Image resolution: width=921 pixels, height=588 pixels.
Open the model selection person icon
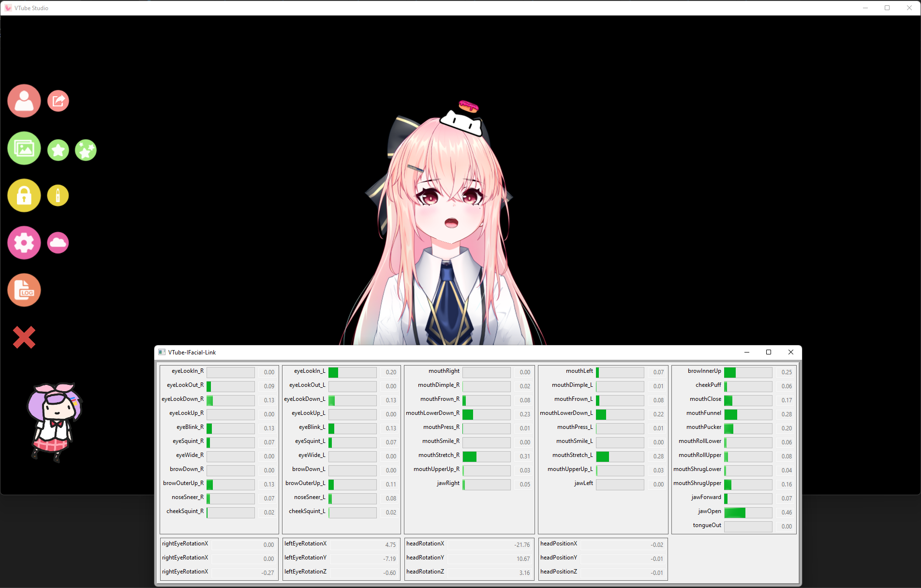click(24, 101)
